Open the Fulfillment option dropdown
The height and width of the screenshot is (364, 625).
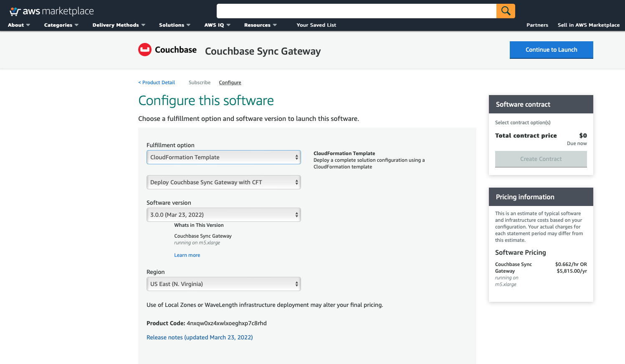[x=223, y=157]
